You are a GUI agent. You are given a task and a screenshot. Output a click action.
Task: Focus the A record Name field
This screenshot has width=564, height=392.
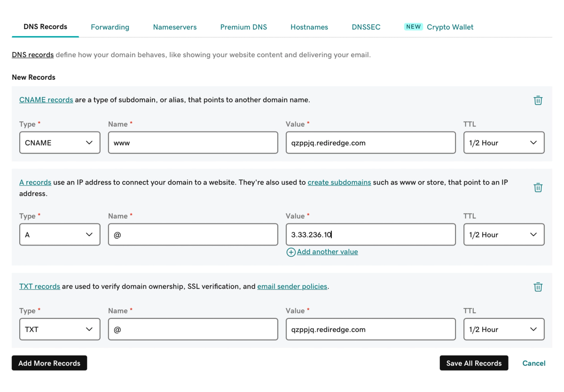coord(193,235)
